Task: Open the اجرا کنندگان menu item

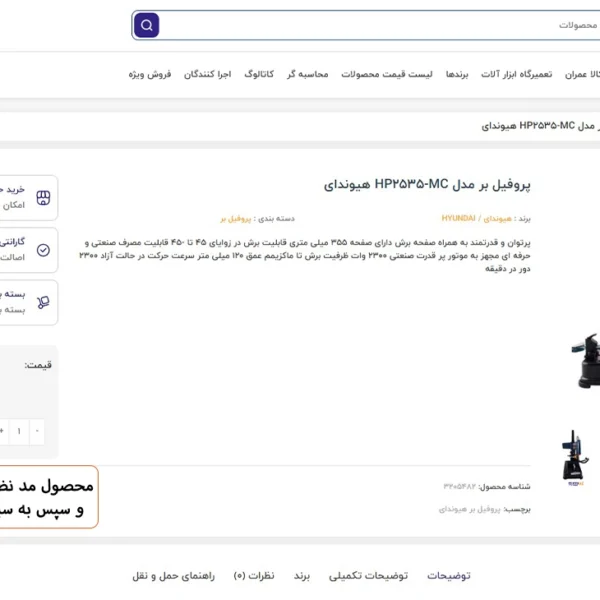Action: (x=207, y=74)
